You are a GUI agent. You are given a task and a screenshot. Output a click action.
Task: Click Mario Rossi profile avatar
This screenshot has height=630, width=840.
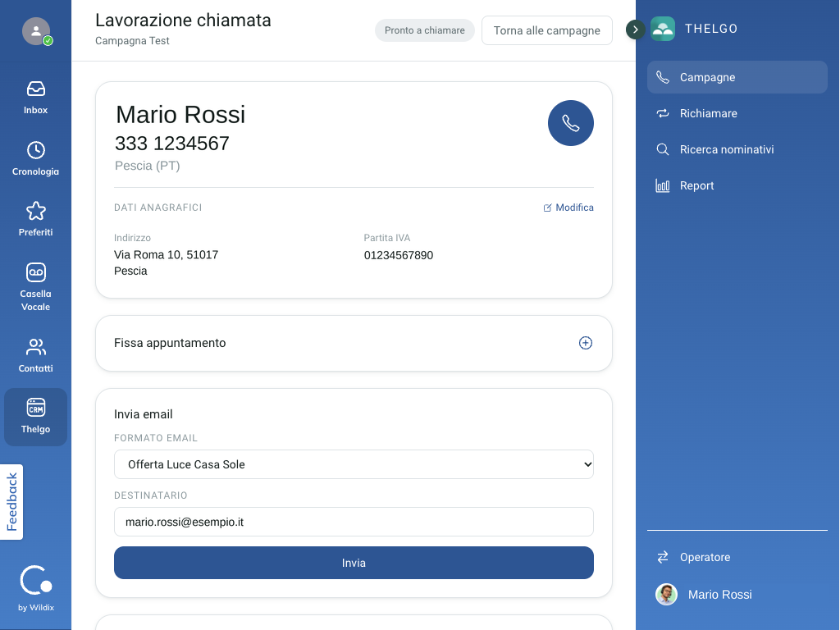point(666,595)
